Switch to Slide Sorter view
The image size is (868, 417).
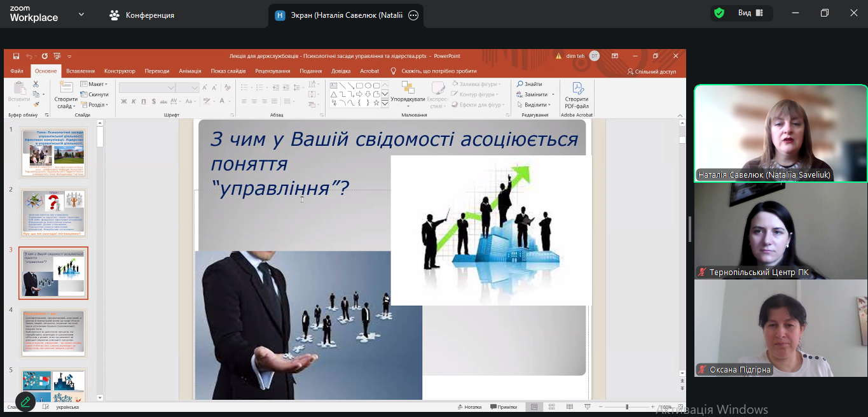tap(551, 407)
